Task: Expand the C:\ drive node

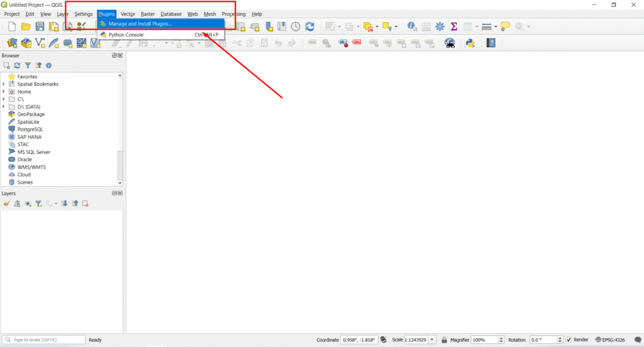Action: click(4, 99)
